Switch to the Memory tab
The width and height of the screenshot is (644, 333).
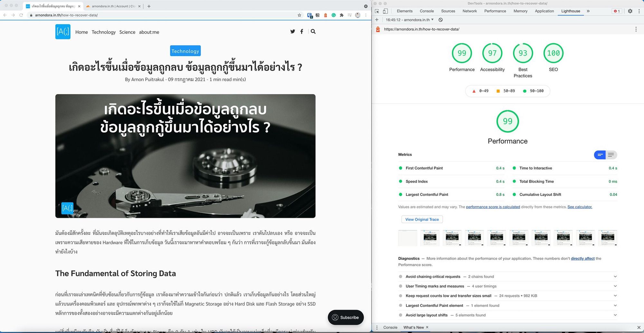(520, 11)
